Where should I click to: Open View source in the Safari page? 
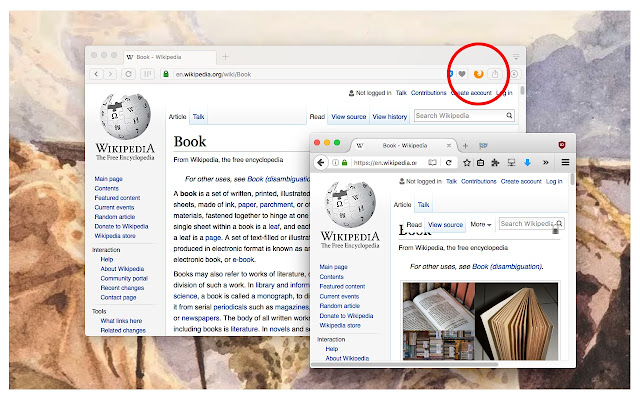(x=349, y=117)
